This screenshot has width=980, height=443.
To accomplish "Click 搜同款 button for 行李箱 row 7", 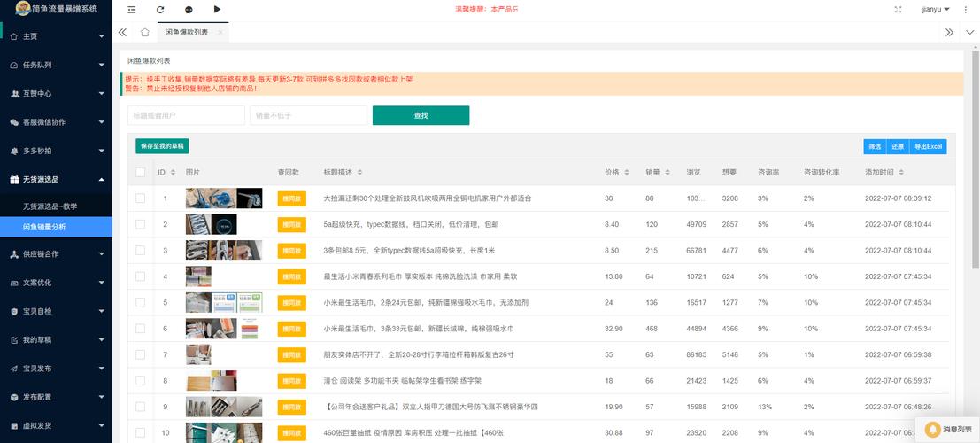I will point(292,354).
